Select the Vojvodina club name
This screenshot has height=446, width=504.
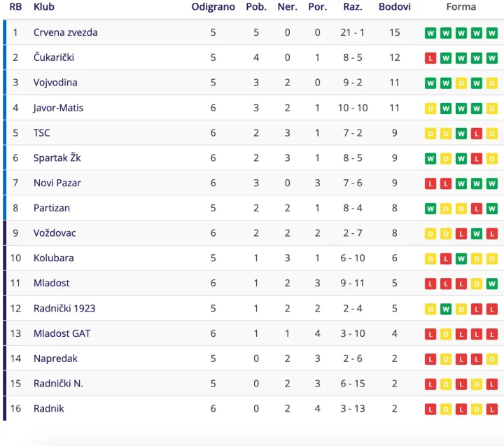55,83
